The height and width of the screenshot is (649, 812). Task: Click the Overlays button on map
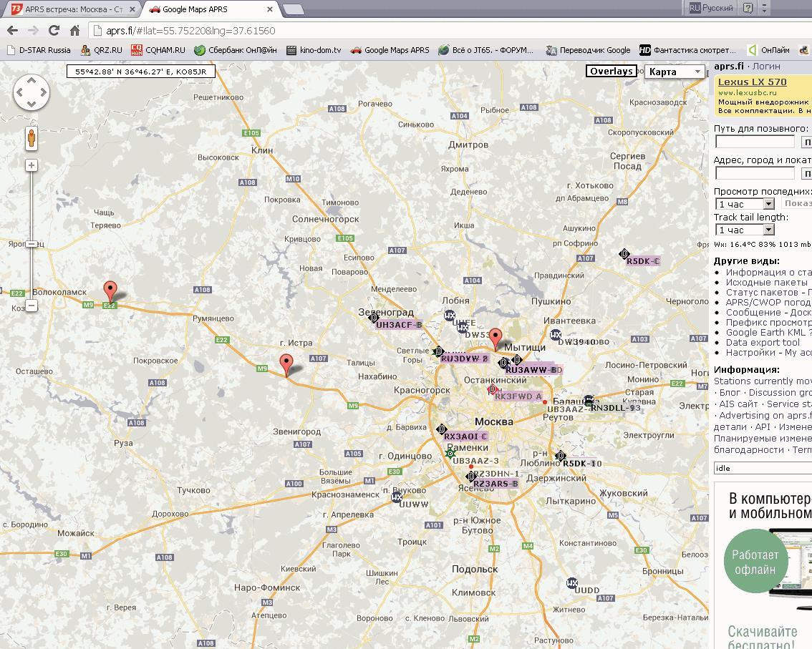(612, 71)
